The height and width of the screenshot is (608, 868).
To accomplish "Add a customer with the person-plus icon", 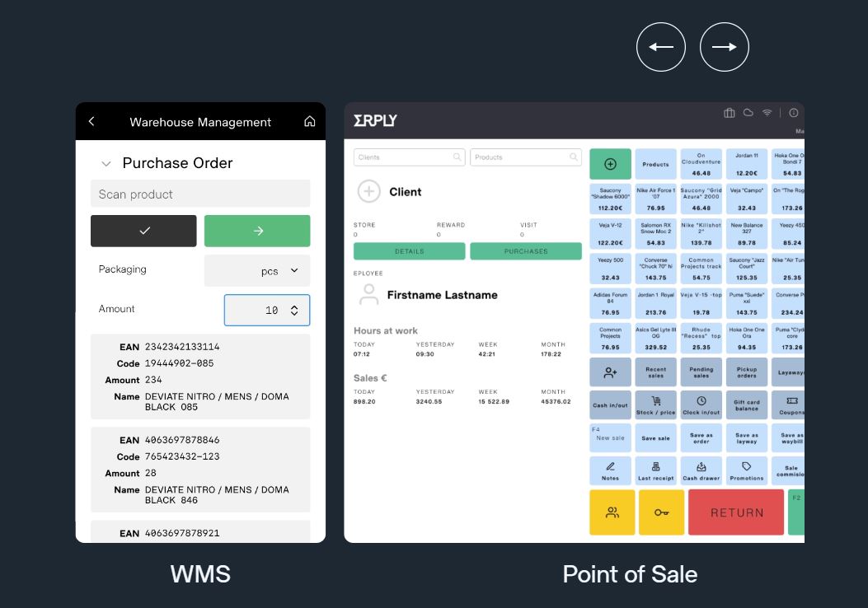I will 610,372.
